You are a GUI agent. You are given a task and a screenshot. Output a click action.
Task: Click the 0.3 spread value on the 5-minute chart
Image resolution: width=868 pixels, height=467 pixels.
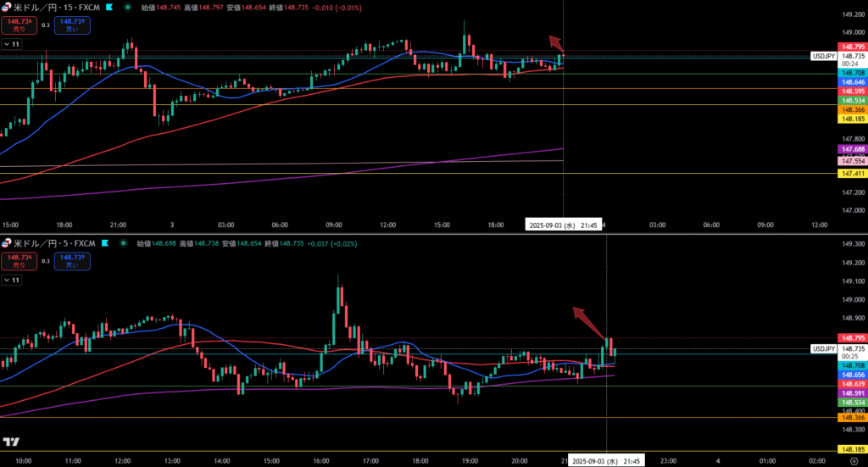46,261
